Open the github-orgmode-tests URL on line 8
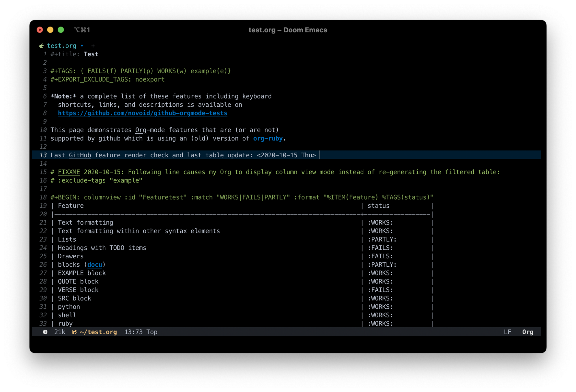 coord(142,113)
